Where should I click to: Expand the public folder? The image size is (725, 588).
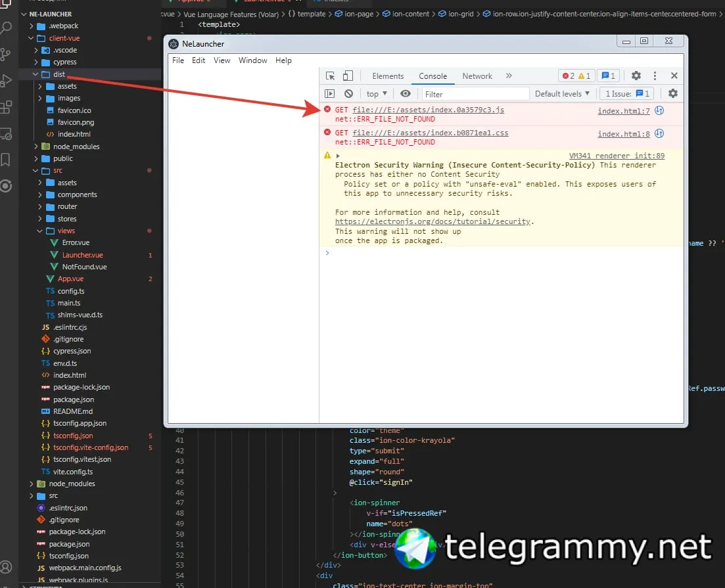pyautogui.click(x=35, y=158)
